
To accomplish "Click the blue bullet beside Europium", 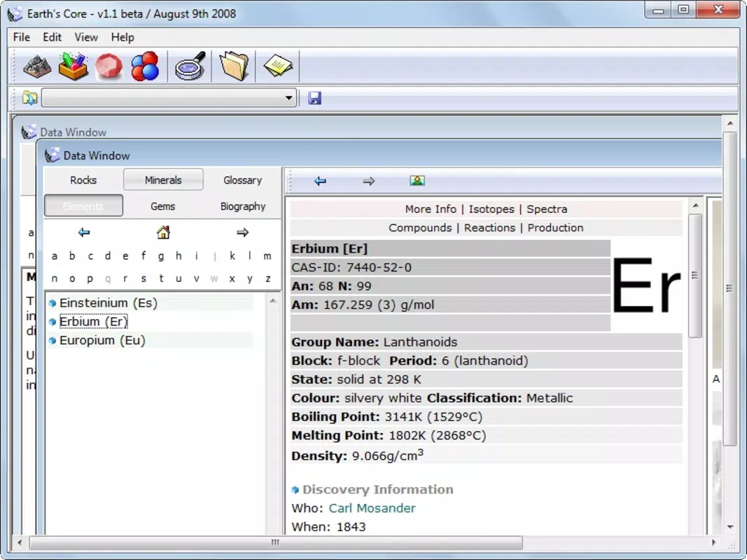I will 53,340.
